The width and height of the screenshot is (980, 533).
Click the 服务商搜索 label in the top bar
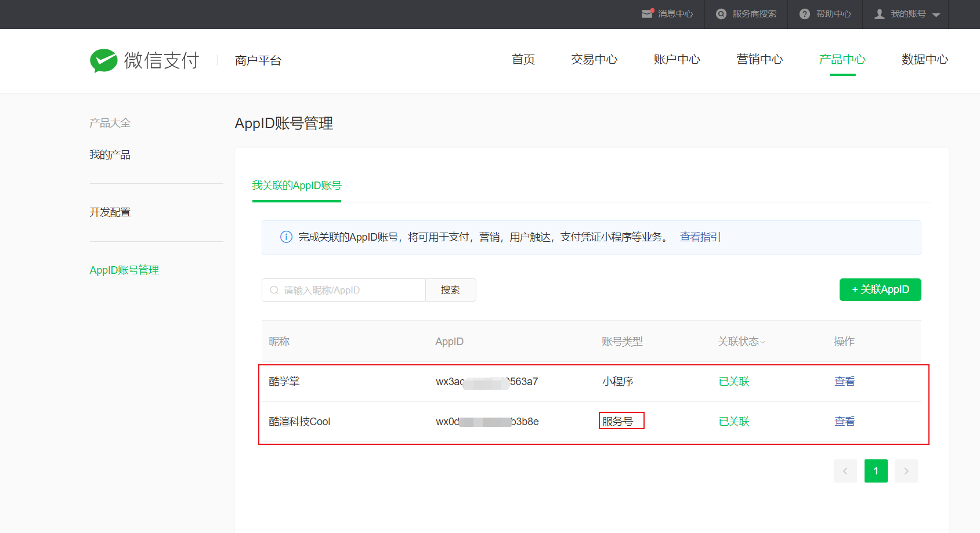(754, 14)
